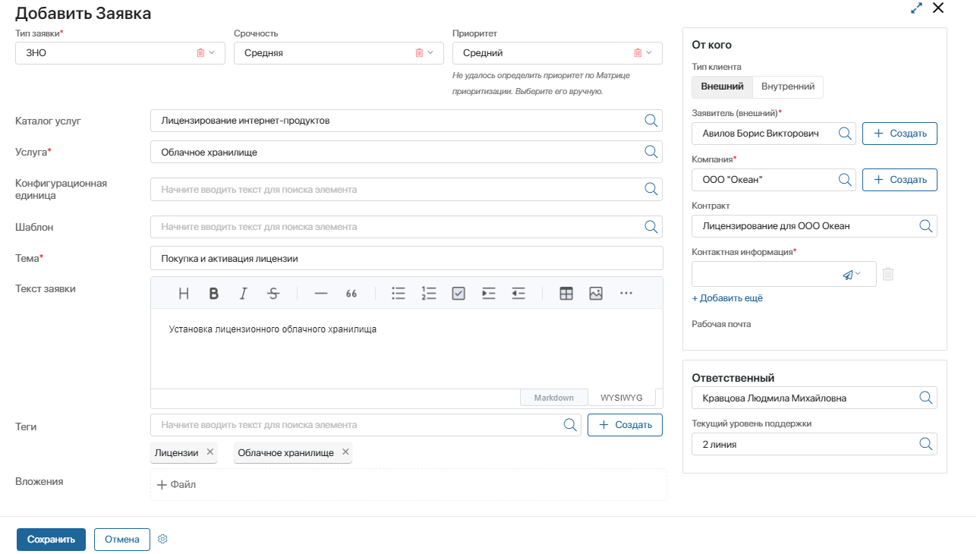Create a numbered list

[429, 294]
